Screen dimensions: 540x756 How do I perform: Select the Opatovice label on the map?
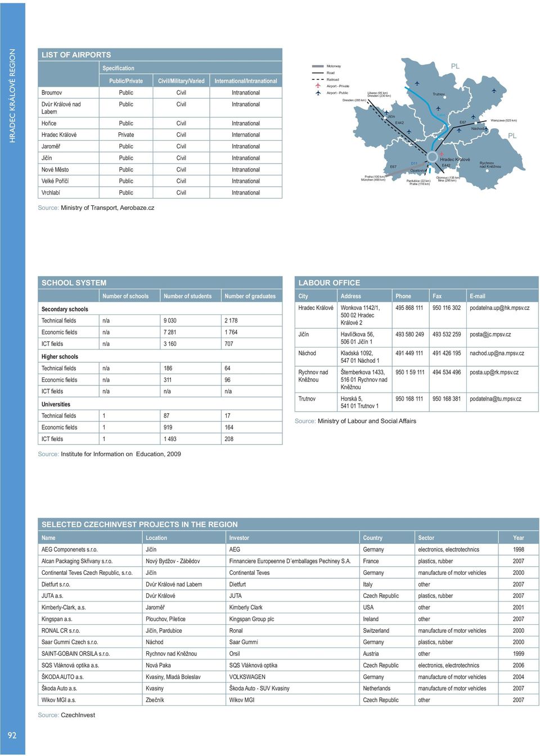coord(418,170)
